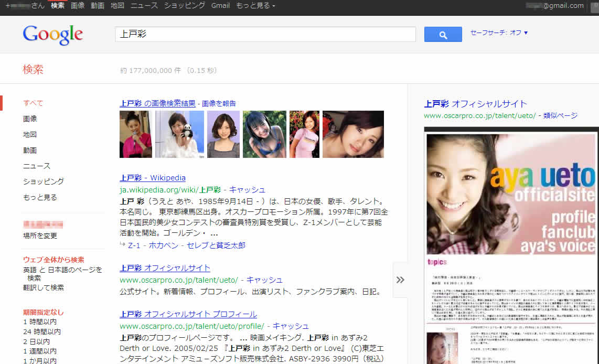Open ニュース in the top navigation bar

tap(144, 6)
